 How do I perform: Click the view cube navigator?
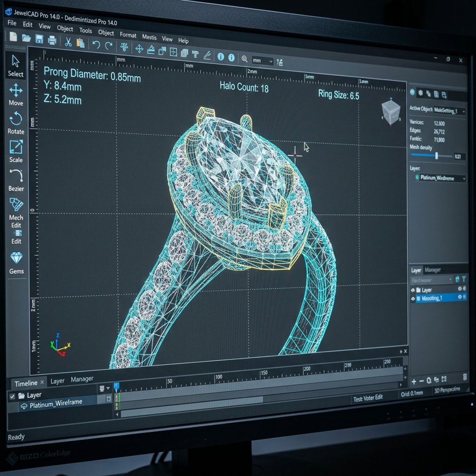(x=391, y=112)
